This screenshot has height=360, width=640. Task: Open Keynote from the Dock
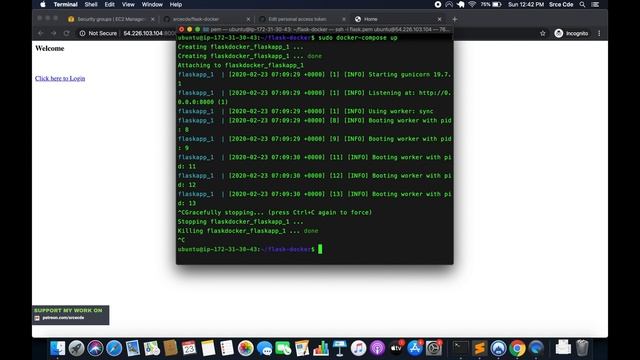coord(340,348)
